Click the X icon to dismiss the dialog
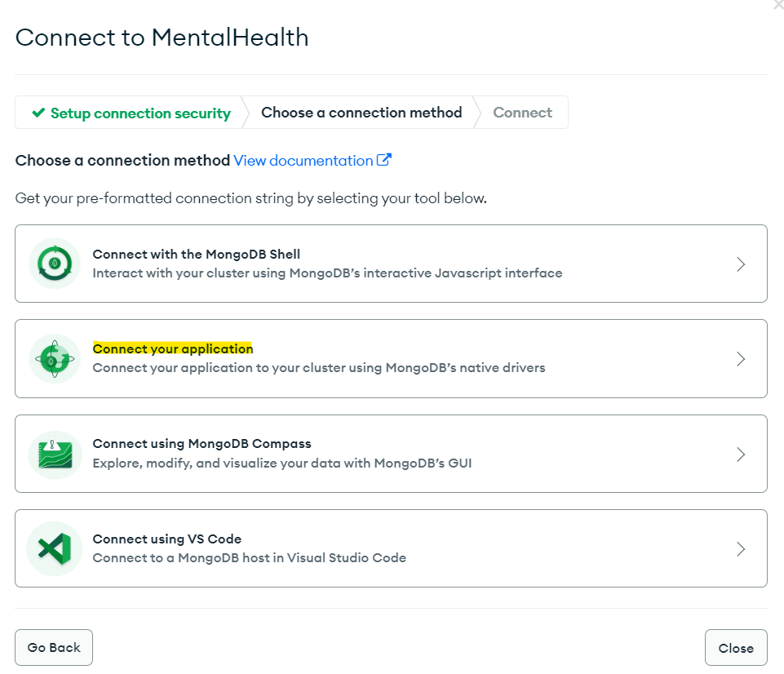Screen dimensions: 784x674 [x=777, y=5]
